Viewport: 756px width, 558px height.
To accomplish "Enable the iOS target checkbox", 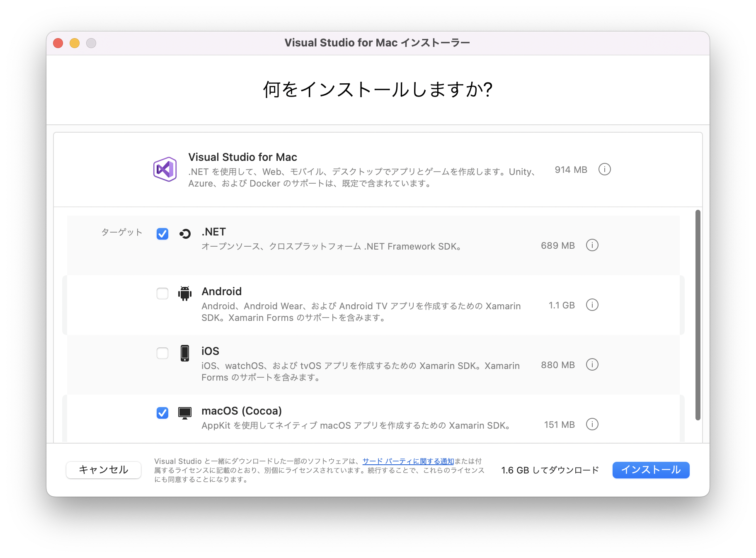I will point(162,353).
